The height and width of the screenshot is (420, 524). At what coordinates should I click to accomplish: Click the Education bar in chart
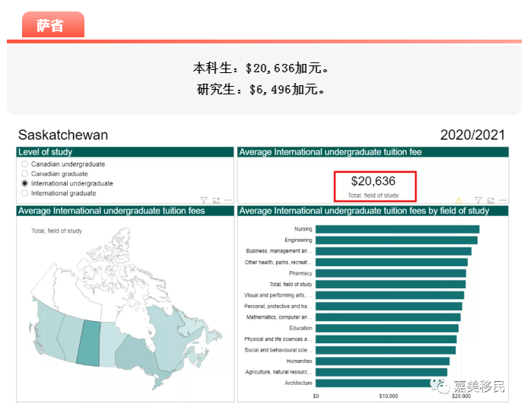tap(386, 329)
